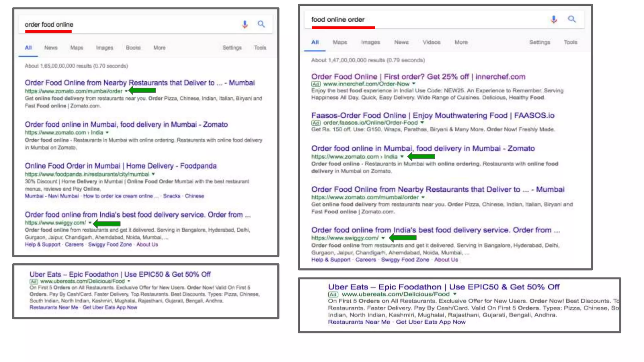
Task: Click microphone icon in 'order food online' search
Action: click(x=245, y=24)
